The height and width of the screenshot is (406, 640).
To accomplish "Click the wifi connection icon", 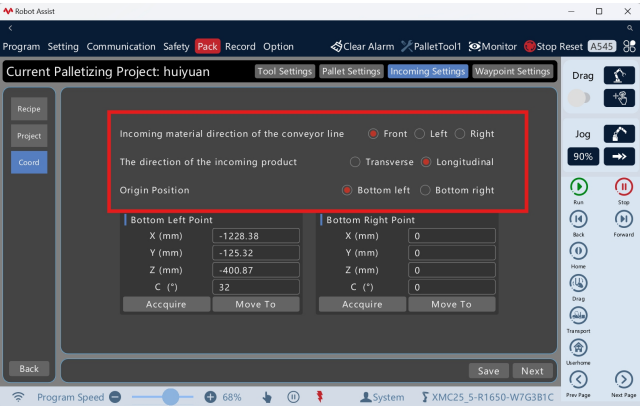I will point(18,397).
